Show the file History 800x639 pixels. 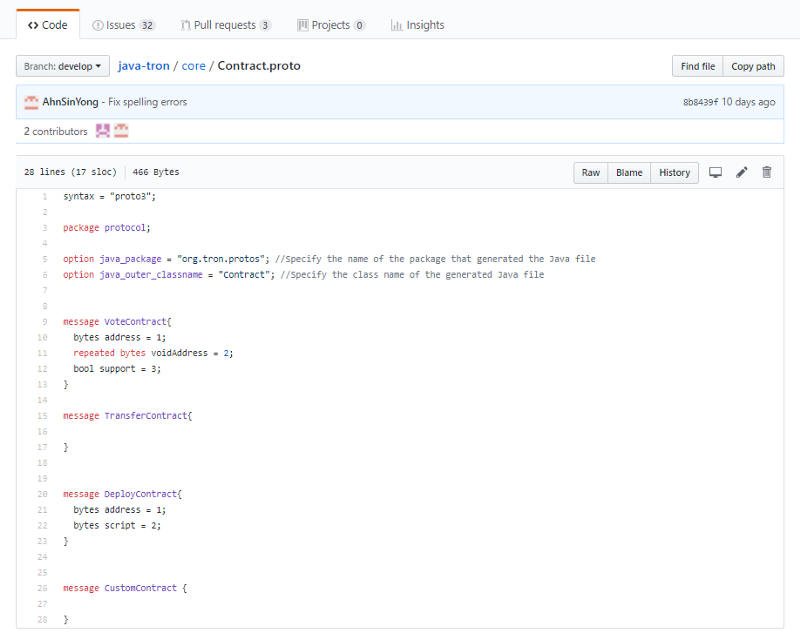tap(674, 173)
